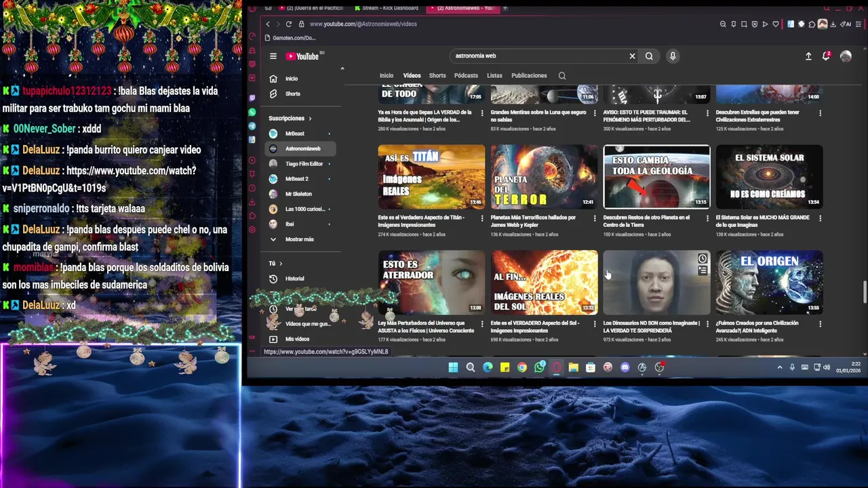Open File Explorer from the taskbar
Screen dimensions: 868x488
(x=573, y=367)
